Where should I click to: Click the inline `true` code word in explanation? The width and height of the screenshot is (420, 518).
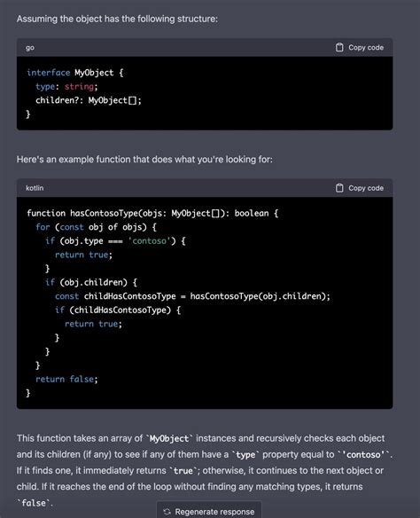183,471
